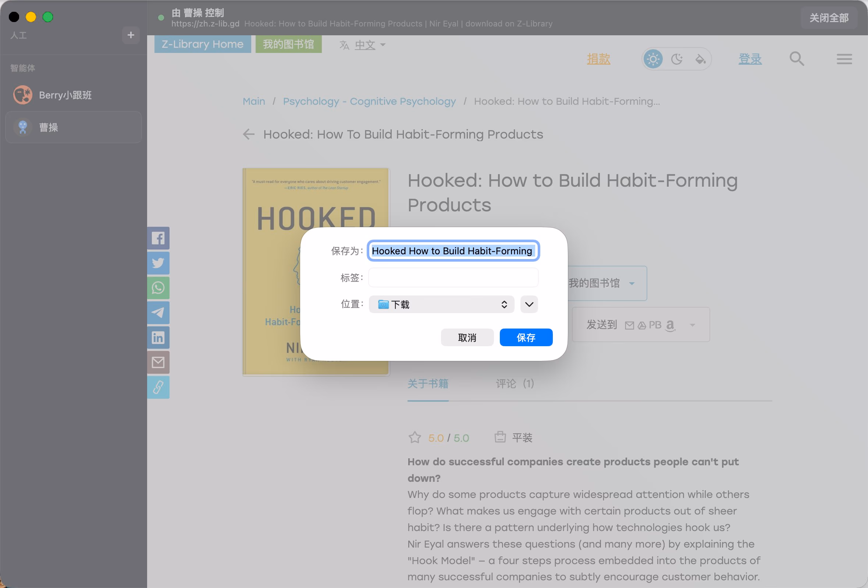Open the Z-Library Home tab
Viewport: 868px width, 588px height.
click(x=202, y=44)
